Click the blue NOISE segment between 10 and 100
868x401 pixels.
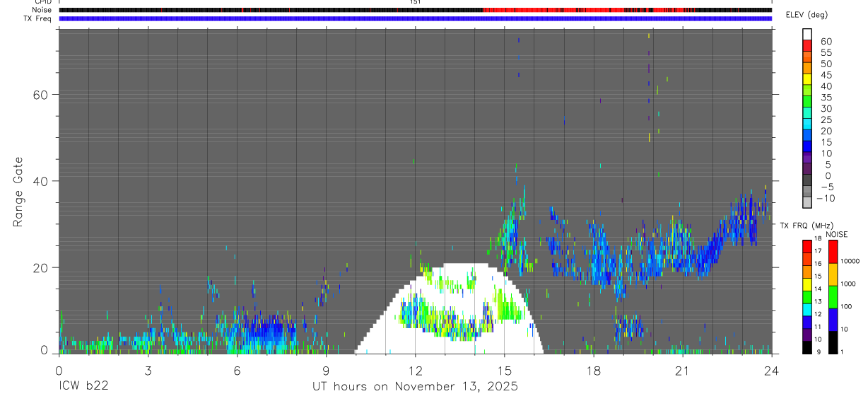pyautogui.click(x=833, y=319)
